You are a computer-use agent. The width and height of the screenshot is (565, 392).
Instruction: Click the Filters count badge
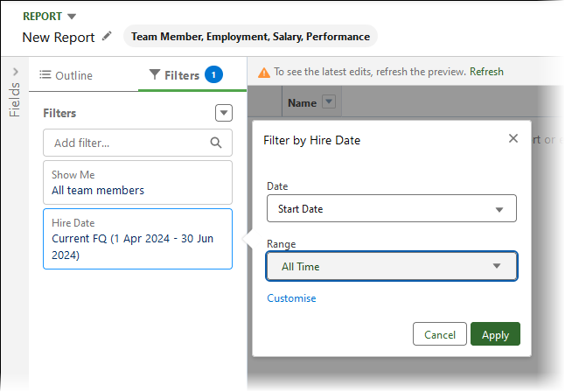(x=213, y=75)
